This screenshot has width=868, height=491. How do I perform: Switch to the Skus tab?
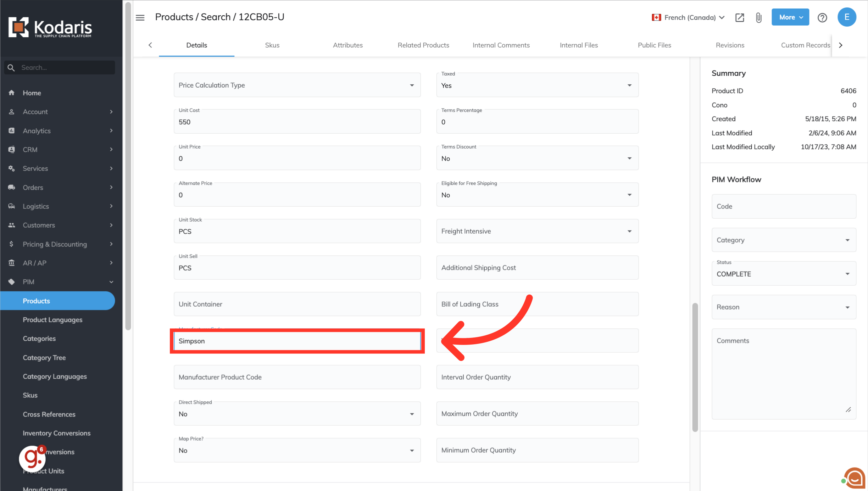(x=272, y=45)
